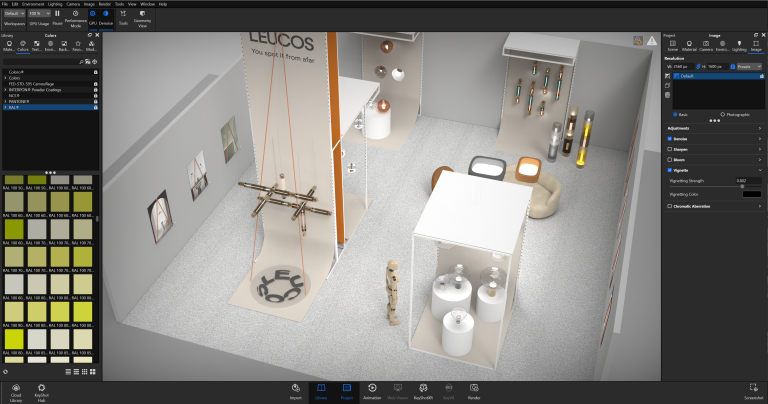Enable the Bloom checkbox

tap(670, 160)
